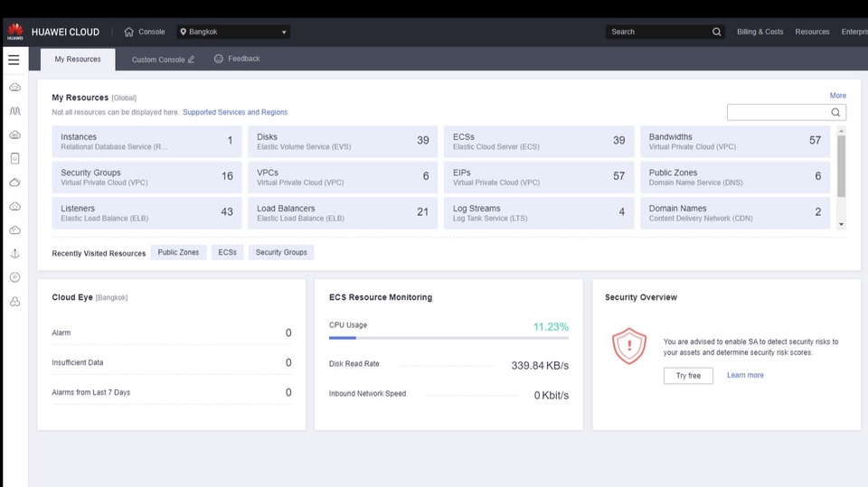Click the anchor-shaped icon in left sidebar
This screenshot has width=868, height=487.
[x=14, y=254]
